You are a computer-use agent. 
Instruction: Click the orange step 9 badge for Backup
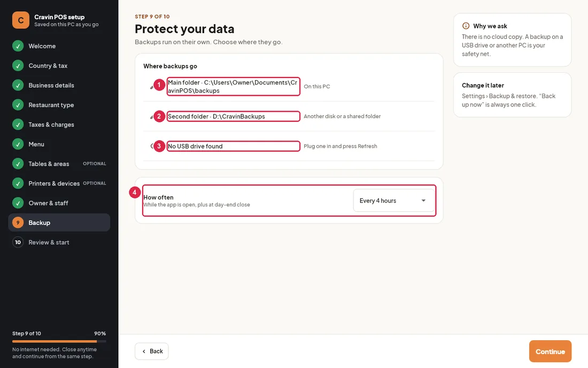point(18,223)
